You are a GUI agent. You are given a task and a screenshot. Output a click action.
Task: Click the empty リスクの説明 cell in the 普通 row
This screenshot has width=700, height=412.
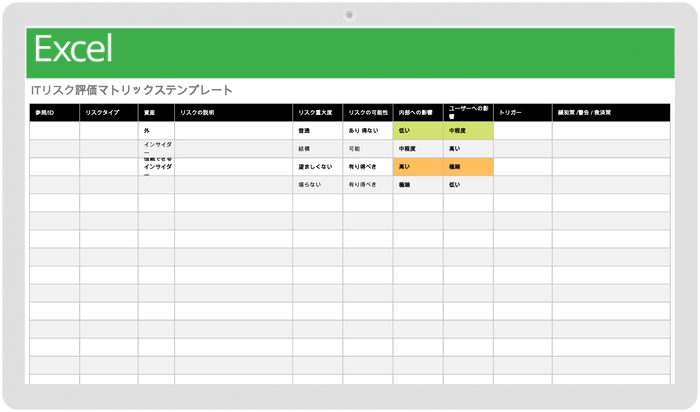pos(233,131)
